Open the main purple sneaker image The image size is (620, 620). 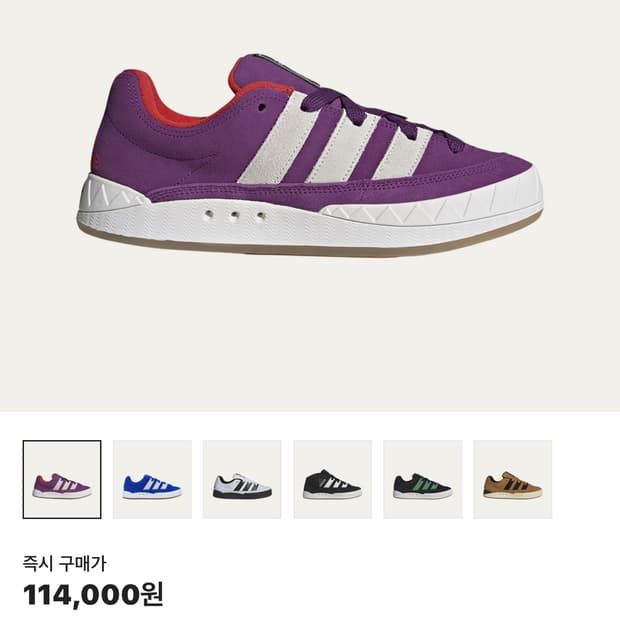[310, 156]
